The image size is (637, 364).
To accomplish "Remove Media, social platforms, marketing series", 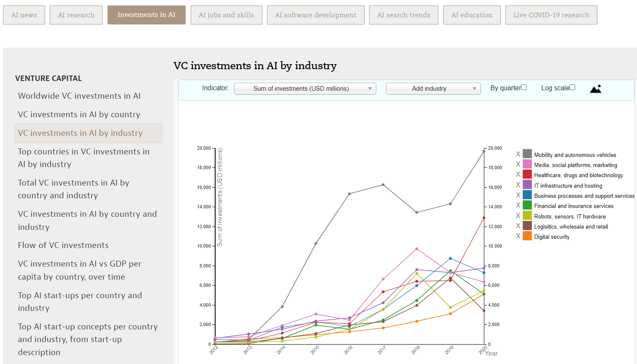I will click(x=518, y=164).
